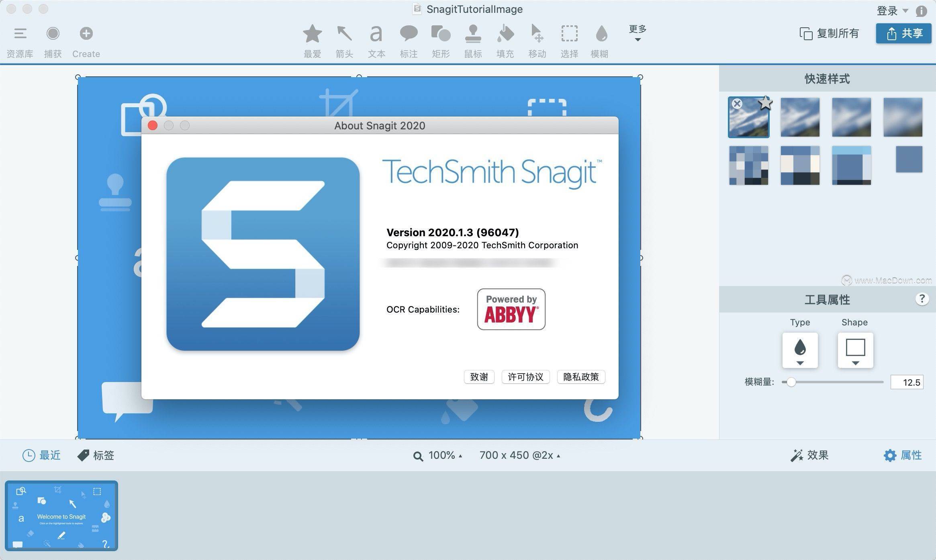
Task: Select the 文本 text tool
Action: pyautogui.click(x=376, y=41)
